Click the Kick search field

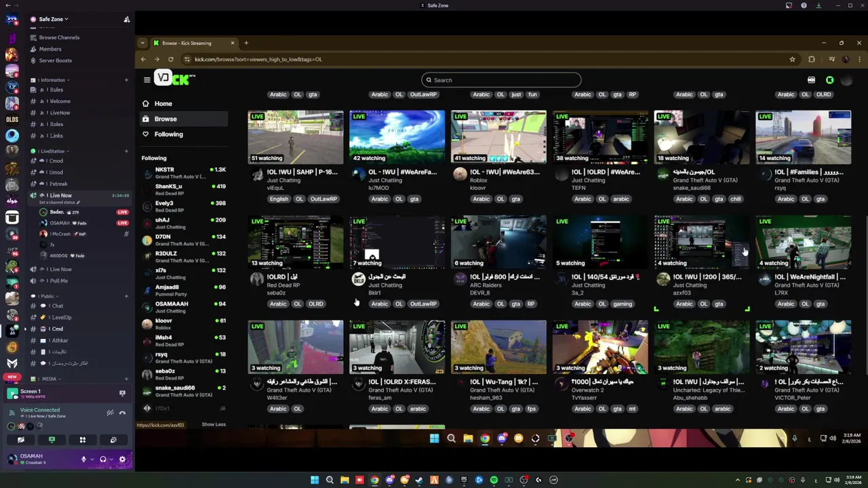(x=501, y=80)
